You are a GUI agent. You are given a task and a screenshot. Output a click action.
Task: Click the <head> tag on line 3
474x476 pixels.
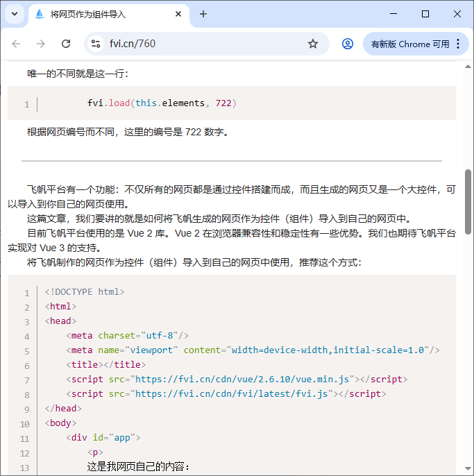click(60, 321)
